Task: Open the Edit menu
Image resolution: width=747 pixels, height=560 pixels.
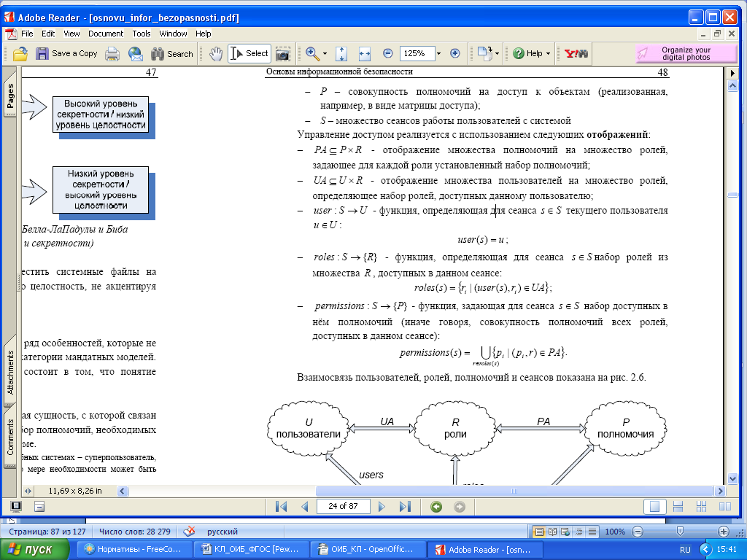Action: [48, 34]
